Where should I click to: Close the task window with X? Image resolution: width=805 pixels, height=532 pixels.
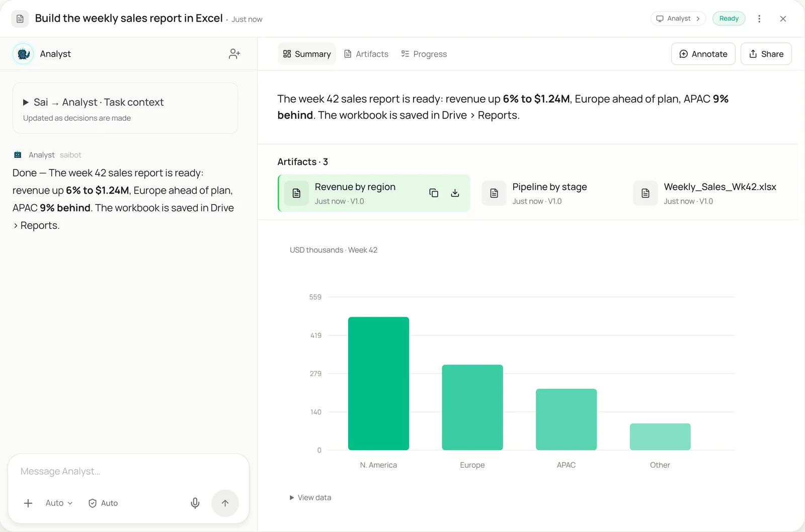pyautogui.click(x=783, y=19)
